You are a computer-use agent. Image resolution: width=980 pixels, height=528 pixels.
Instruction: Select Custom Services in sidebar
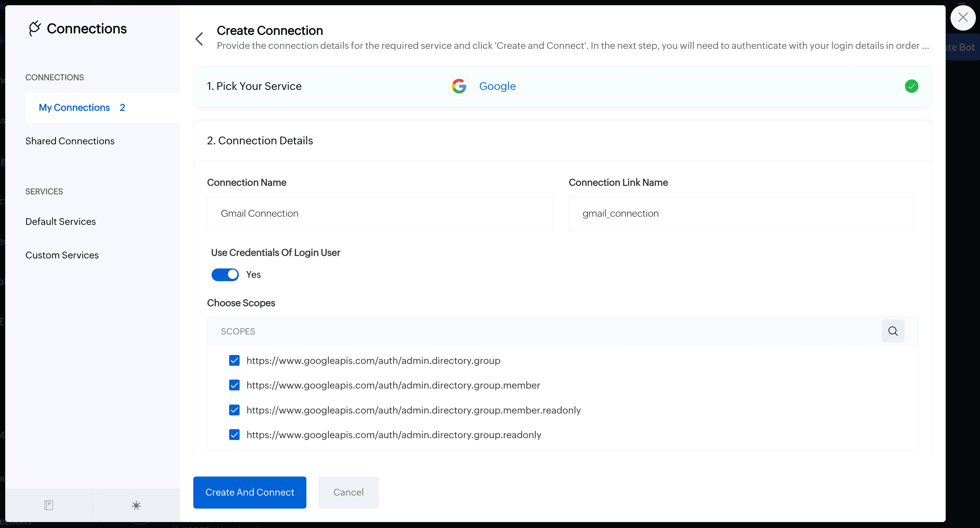(x=62, y=255)
